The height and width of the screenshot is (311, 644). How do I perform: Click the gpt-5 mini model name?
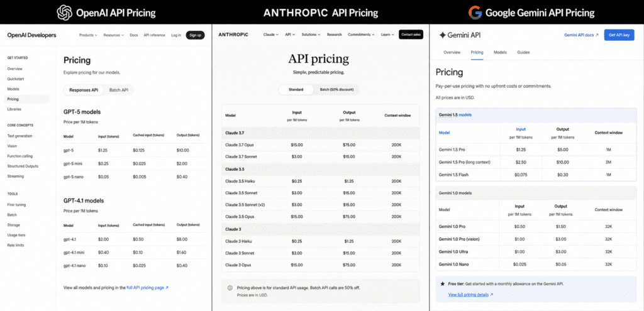(73, 164)
